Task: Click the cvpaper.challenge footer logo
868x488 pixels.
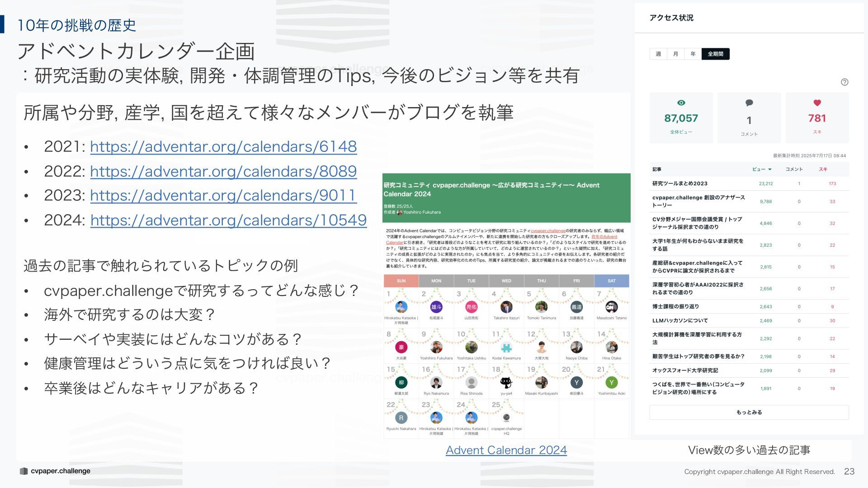Action: pos(55,471)
